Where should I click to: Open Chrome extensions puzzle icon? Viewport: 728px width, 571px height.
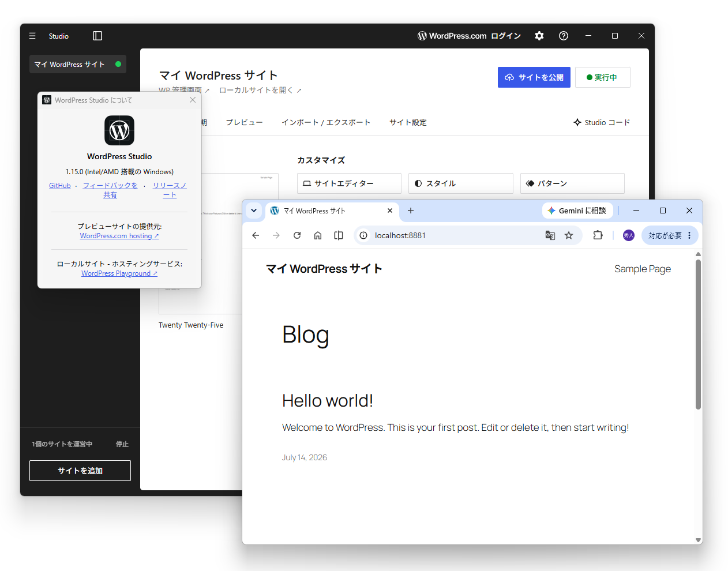click(x=598, y=235)
